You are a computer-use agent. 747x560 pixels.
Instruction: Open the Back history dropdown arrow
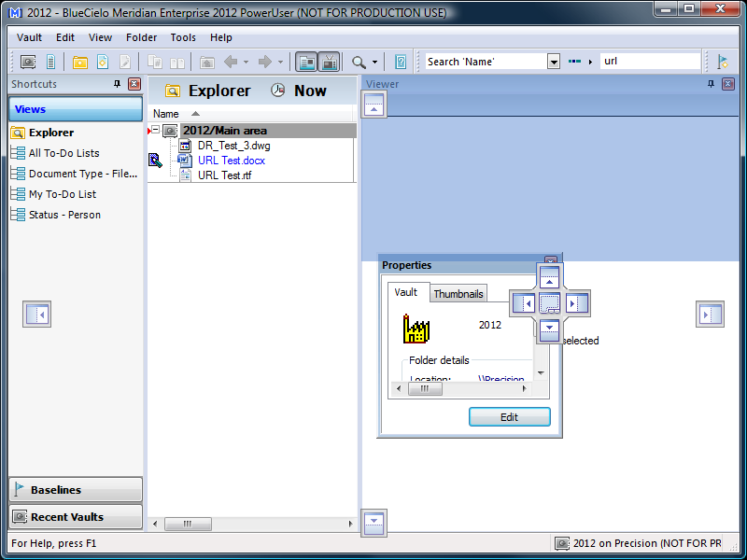(246, 62)
